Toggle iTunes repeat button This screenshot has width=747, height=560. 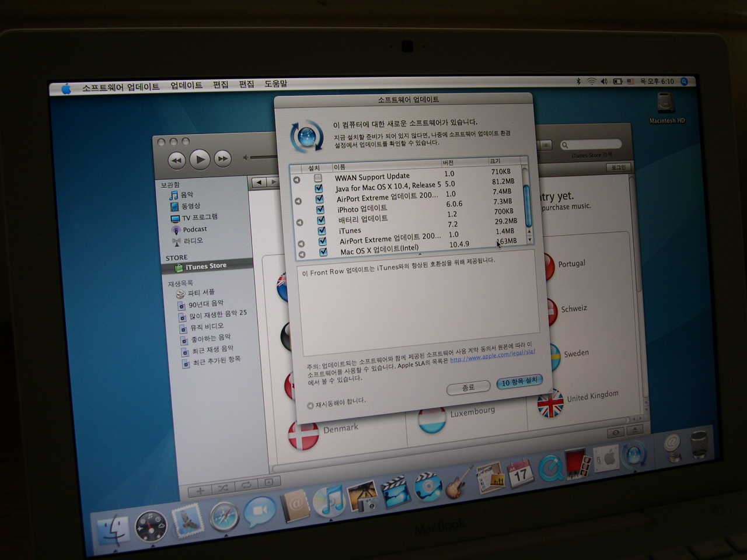[x=246, y=484]
